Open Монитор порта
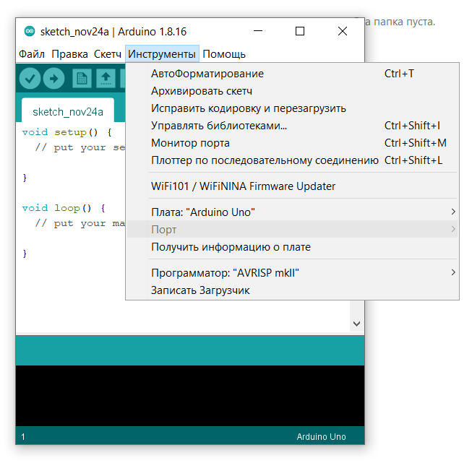This screenshot has width=472, height=476. 292,143
